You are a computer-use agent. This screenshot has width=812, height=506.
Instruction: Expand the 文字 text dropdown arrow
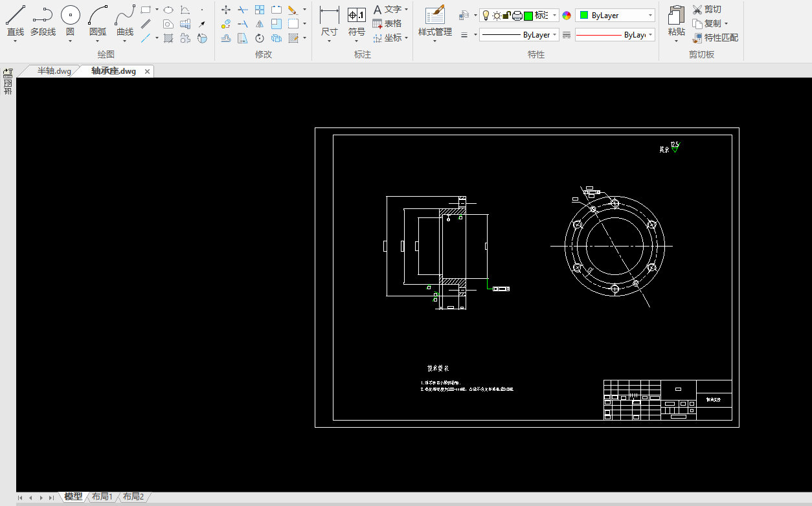406,10
